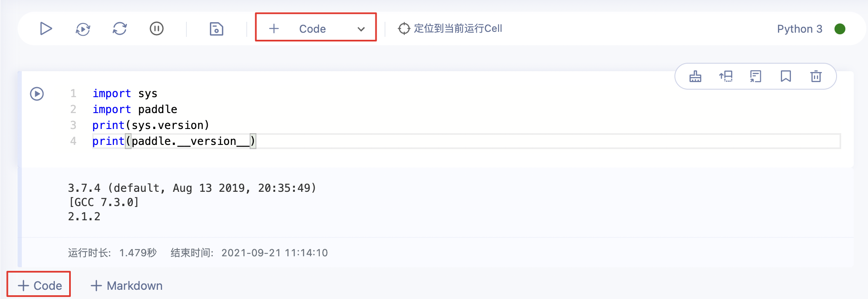868x299 pixels.
Task: Click 定位到当前运行Cell locate button
Action: point(450,28)
